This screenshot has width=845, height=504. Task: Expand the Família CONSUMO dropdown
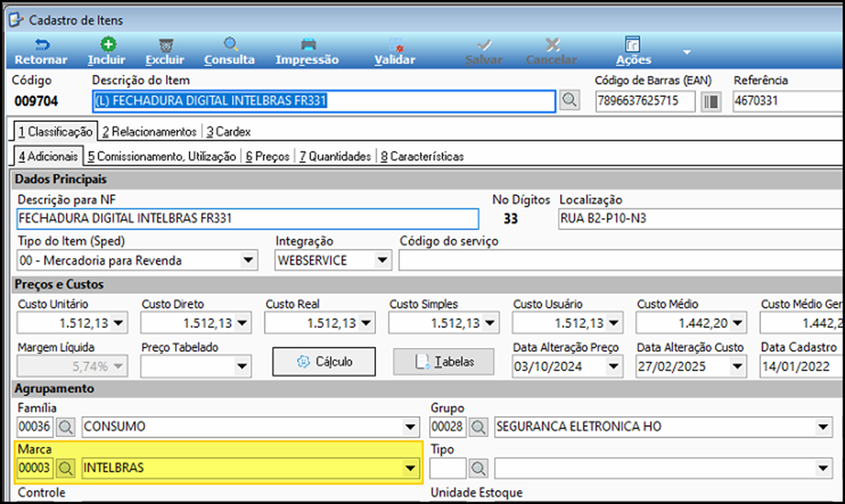pos(410,427)
